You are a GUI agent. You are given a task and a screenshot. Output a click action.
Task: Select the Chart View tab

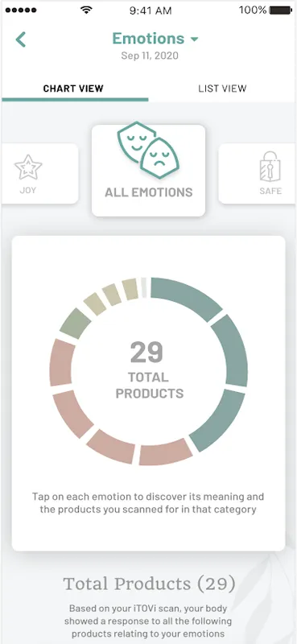[73, 89]
